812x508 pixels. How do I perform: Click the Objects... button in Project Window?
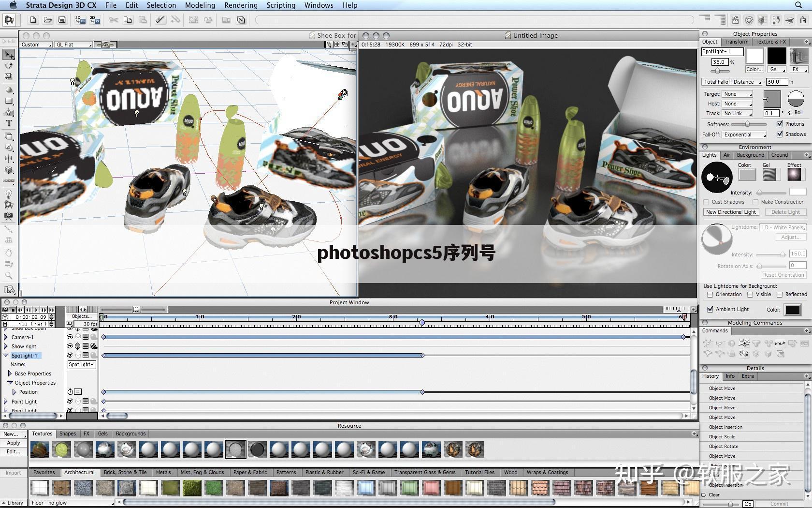(x=82, y=316)
